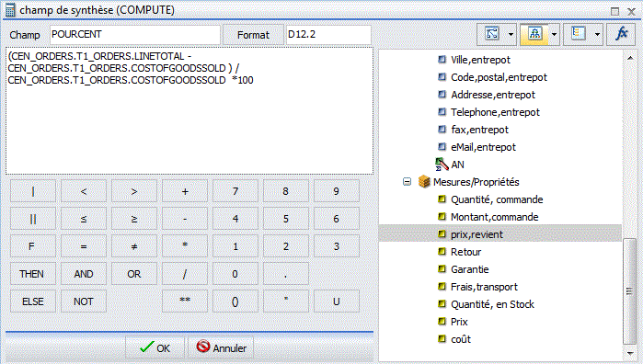The image size is (643, 364).
Task: Click the business view structure icon
Action: (534, 34)
